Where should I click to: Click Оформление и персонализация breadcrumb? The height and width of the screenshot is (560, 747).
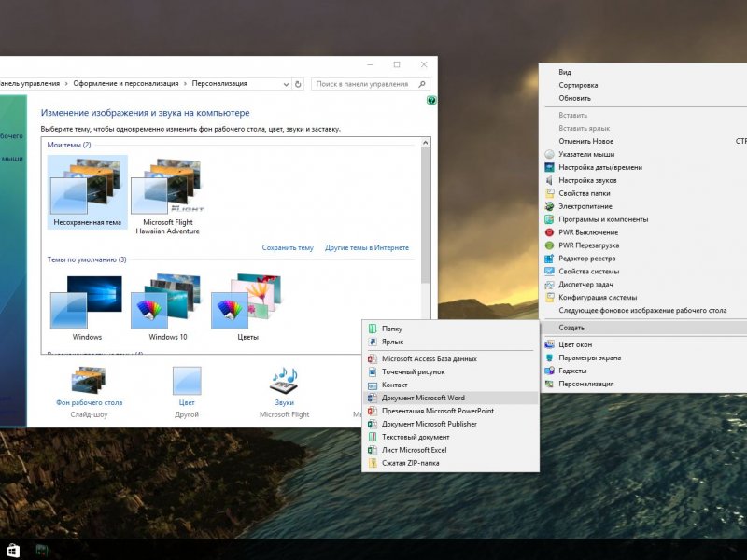click(126, 83)
